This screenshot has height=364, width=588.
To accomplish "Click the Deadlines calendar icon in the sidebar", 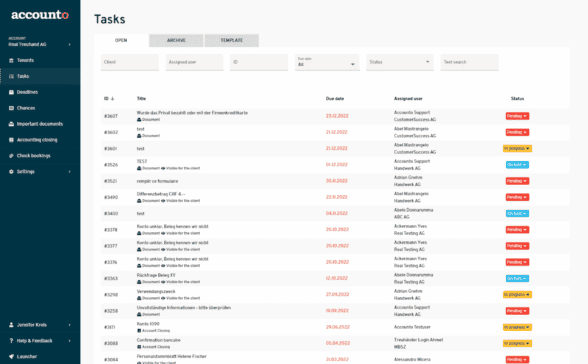I will (11, 92).
